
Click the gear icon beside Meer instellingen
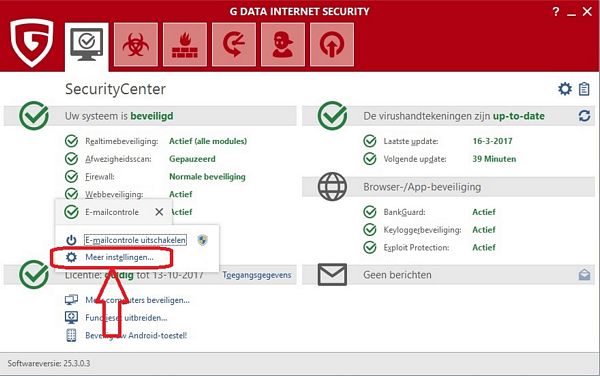(x=71, y=257)
